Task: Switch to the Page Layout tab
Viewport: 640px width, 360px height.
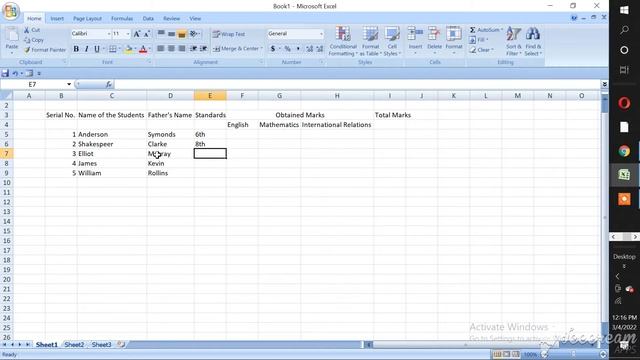Action: pos(87,18)
